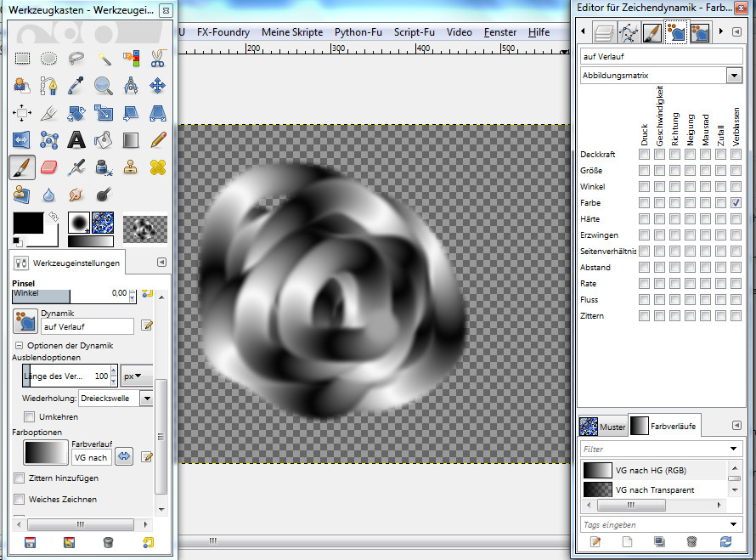Select the Ink tool
Image resolution: width=756 pixels, height=560 pixels.
[104, 167]
